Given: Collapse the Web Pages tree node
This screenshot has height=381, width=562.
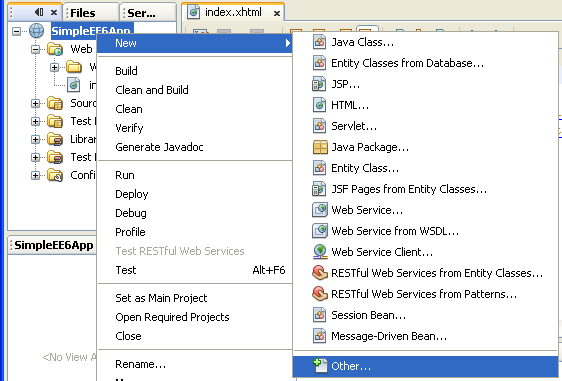Looking at the screenshot, I should (x=35, y=49).
